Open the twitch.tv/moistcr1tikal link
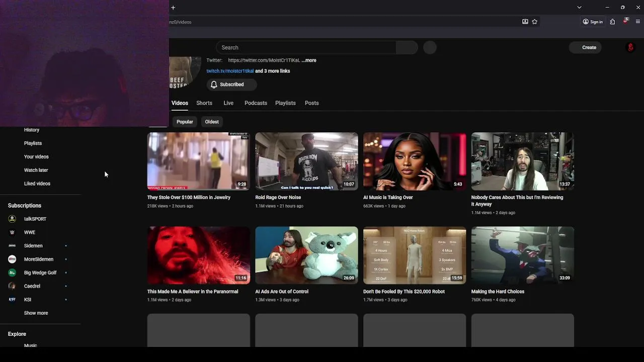Viewport: 644px width, 362px height. 230,71
